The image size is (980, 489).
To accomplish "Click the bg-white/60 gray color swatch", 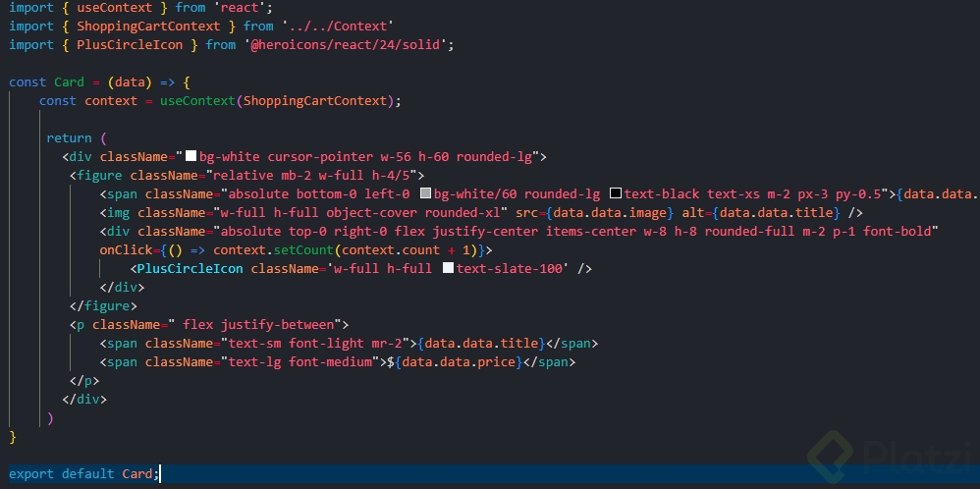I will (x=425, y=193).
